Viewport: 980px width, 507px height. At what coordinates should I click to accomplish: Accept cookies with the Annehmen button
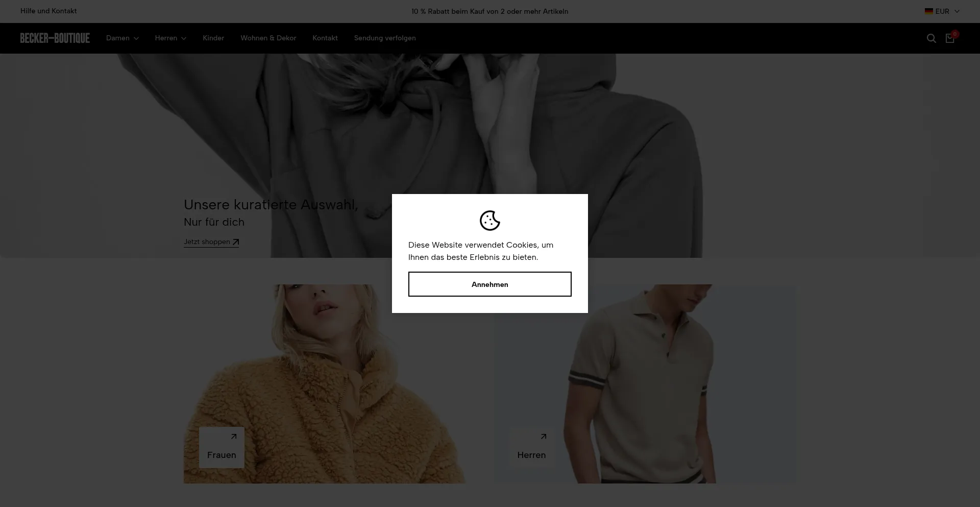(489, 284)
